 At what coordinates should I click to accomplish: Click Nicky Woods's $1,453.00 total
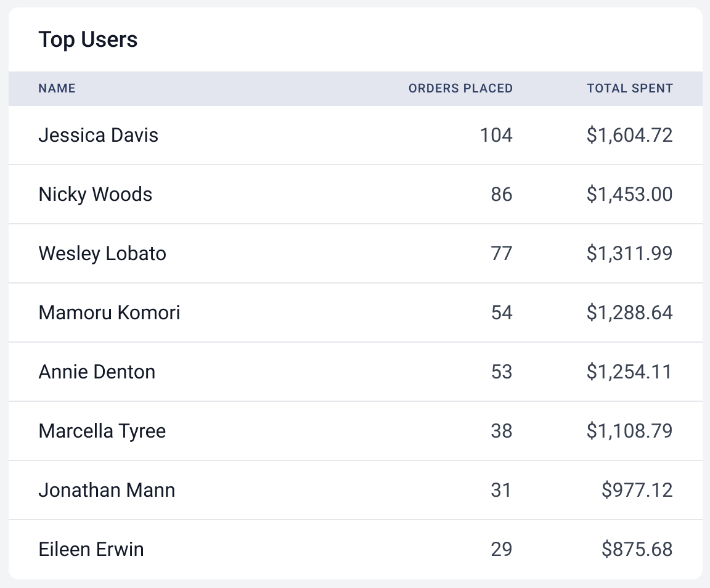[x=629, y=194]
